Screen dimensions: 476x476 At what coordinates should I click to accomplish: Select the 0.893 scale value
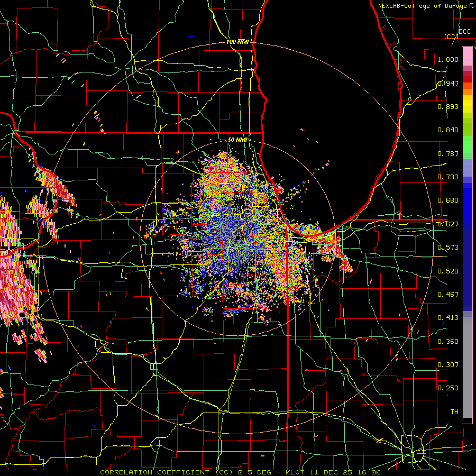(x=448, y=106)
